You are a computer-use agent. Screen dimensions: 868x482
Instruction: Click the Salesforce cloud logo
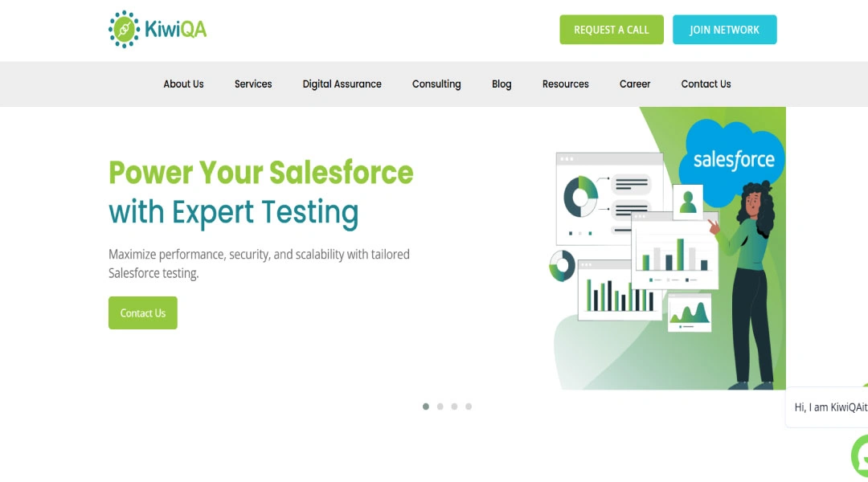tap(735, 160)
